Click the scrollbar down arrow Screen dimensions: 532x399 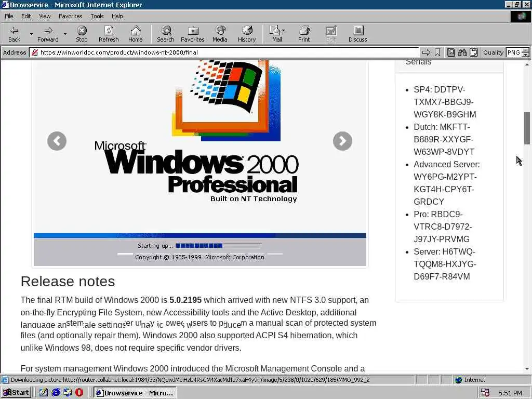pyautogui.click(x=527, y=368)
